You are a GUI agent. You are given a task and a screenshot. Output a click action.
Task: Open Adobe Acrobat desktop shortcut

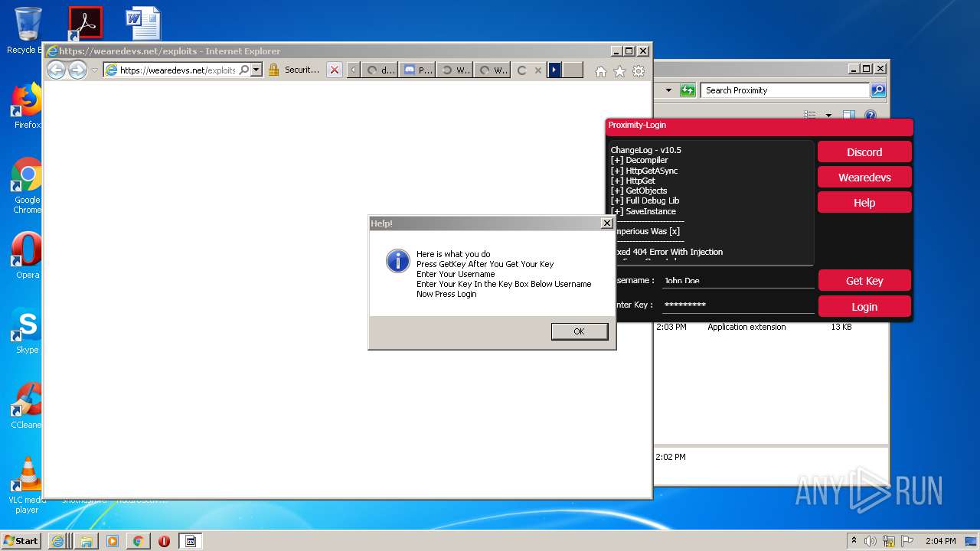point(85,23)
